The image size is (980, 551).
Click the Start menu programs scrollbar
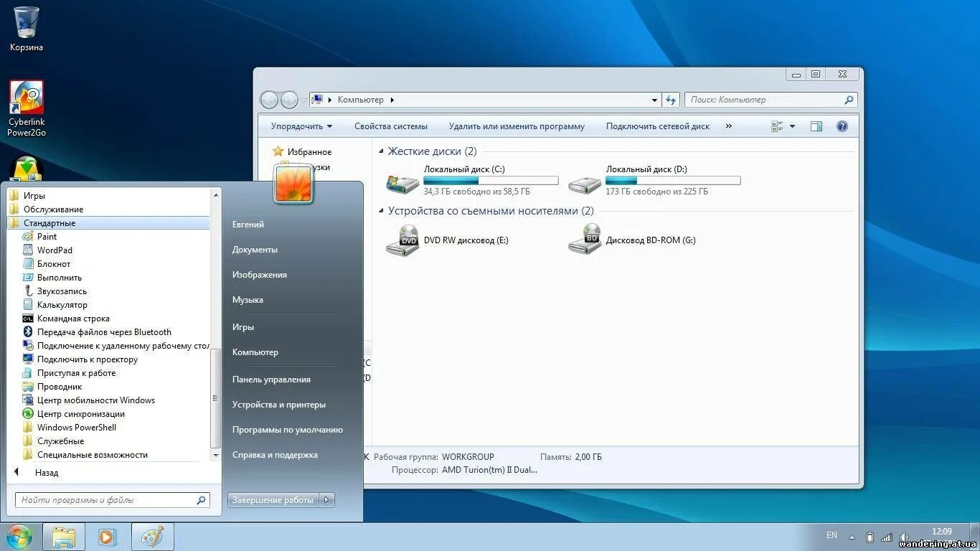[x=216, y=398]
